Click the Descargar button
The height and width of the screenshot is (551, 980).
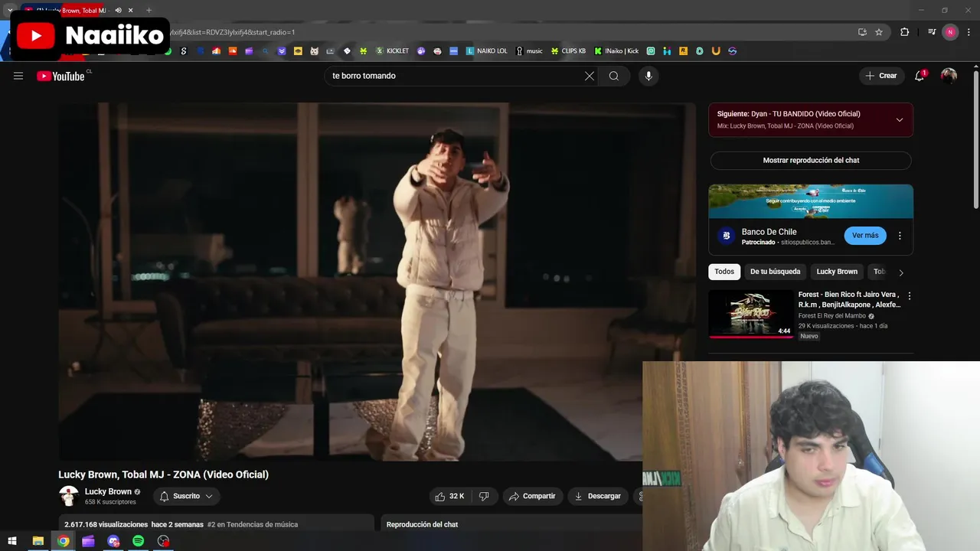click(597, 496)
